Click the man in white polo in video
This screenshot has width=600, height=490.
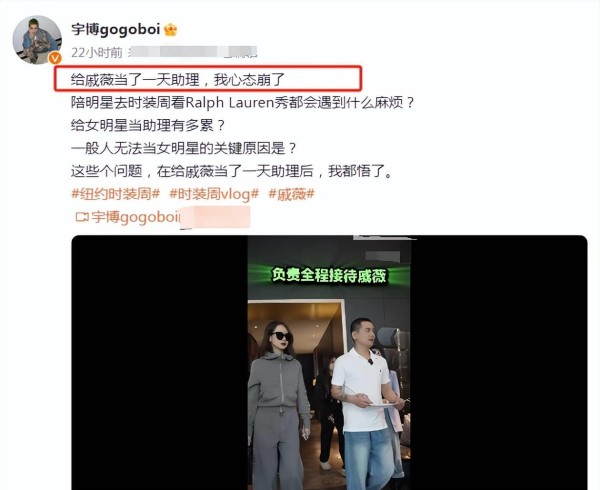point(365,404)
